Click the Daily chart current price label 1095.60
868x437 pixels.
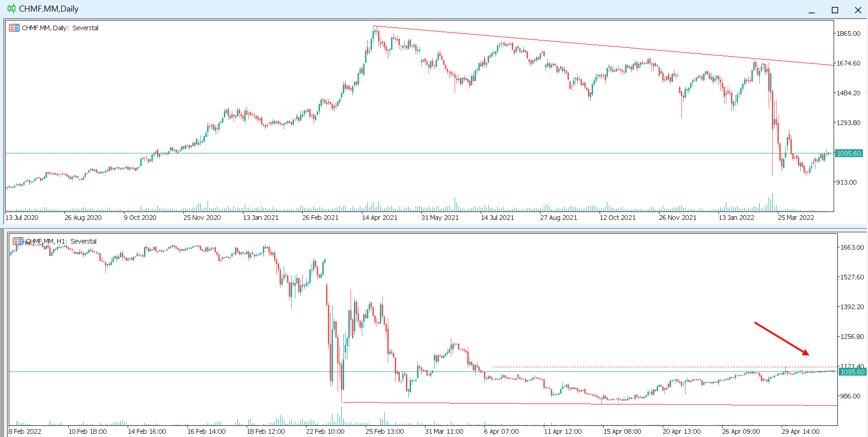pyautogui.click(x=848, y=153)
